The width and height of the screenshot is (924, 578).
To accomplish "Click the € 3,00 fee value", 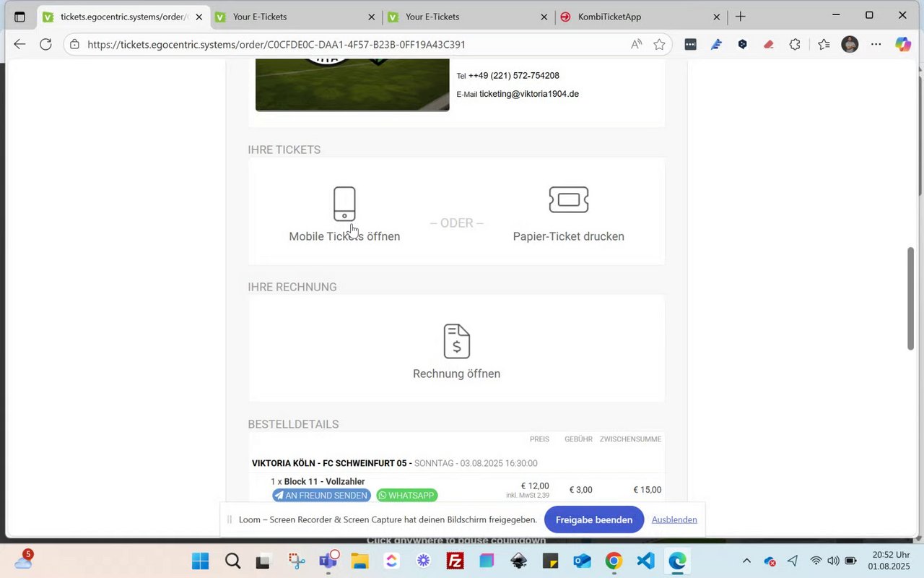I will pyautogui.click(x=580, y=490).
